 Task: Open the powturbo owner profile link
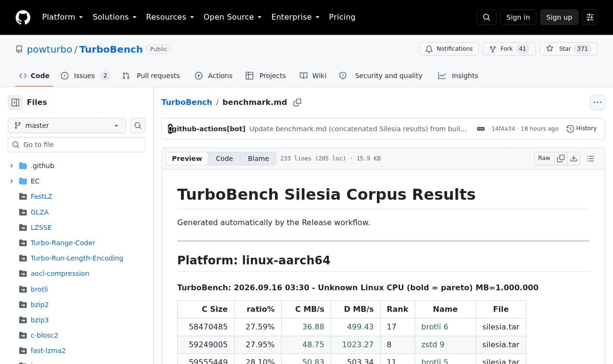[49, 49]
